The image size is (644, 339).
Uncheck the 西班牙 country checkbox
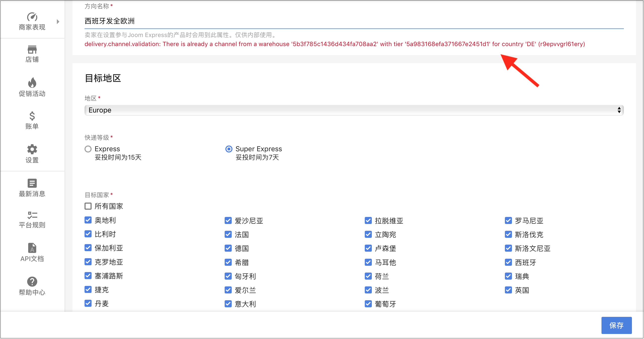click(x=508, y=262)
